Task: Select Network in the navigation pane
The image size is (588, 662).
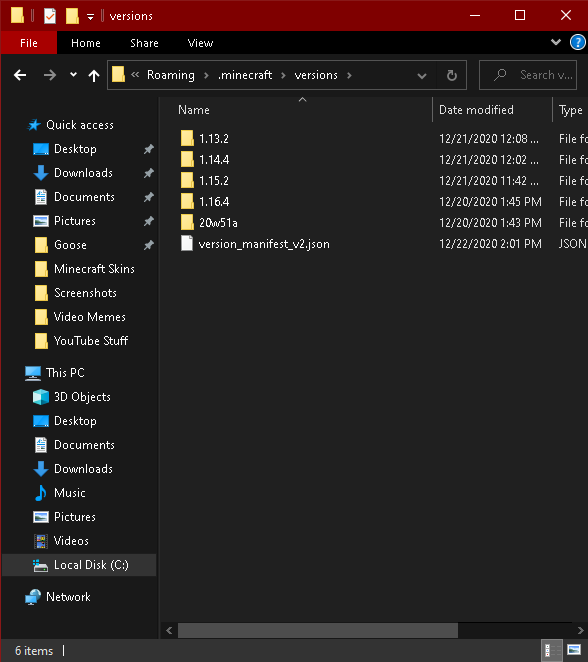Action: coord(68,597)
